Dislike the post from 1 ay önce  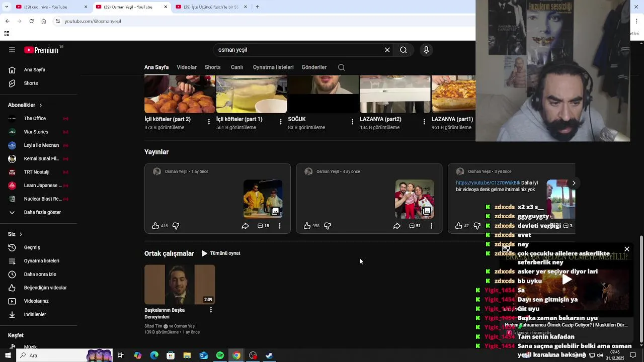click(x=176, y=226)
